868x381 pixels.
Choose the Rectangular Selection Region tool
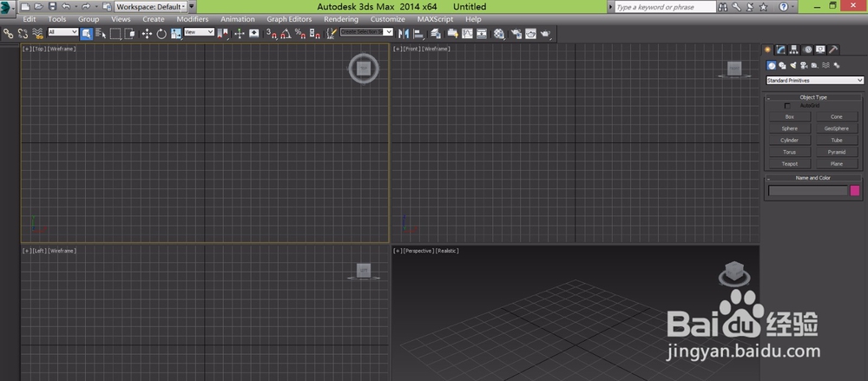[x=115, y=34]
